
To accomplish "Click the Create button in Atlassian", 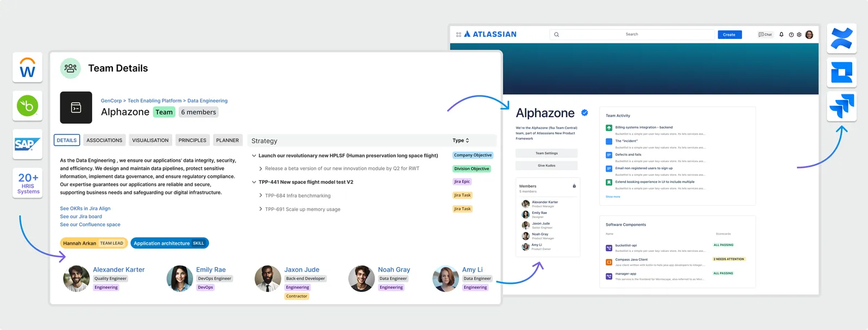I will coord(729,35).
